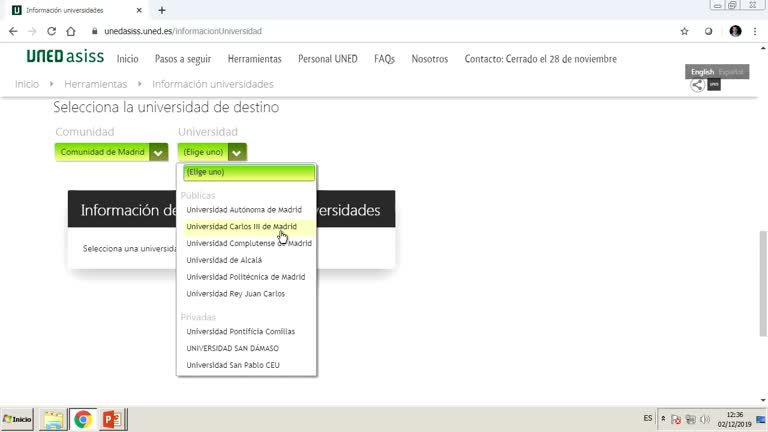Choose Universidad San Pablo CEU
The image size is (768, 432).
[x=233, y=365]
